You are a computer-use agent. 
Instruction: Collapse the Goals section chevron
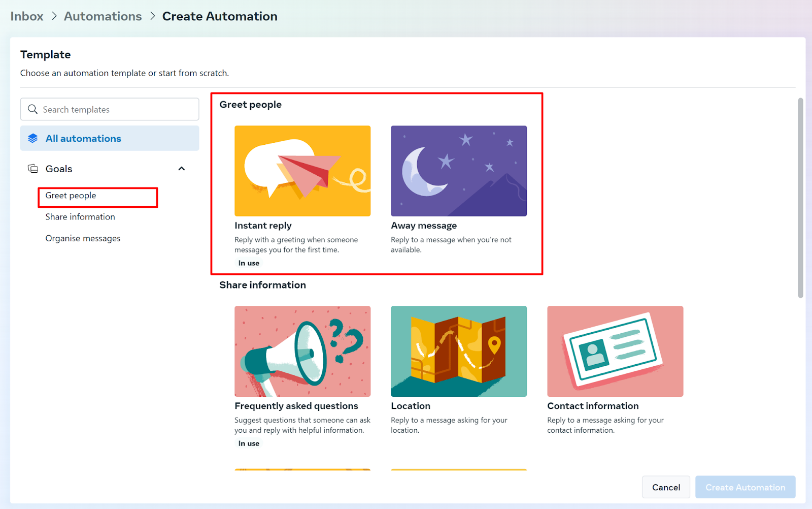[x=182, y=169]
